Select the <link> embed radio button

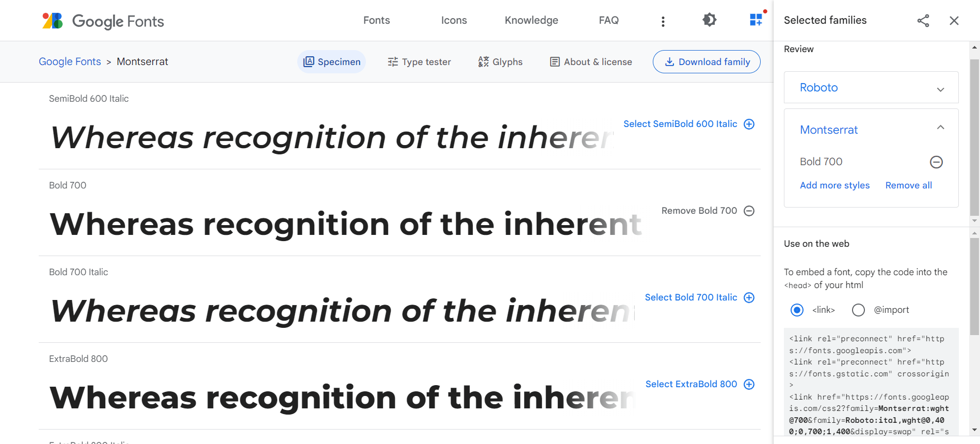(x=797, y=310)
